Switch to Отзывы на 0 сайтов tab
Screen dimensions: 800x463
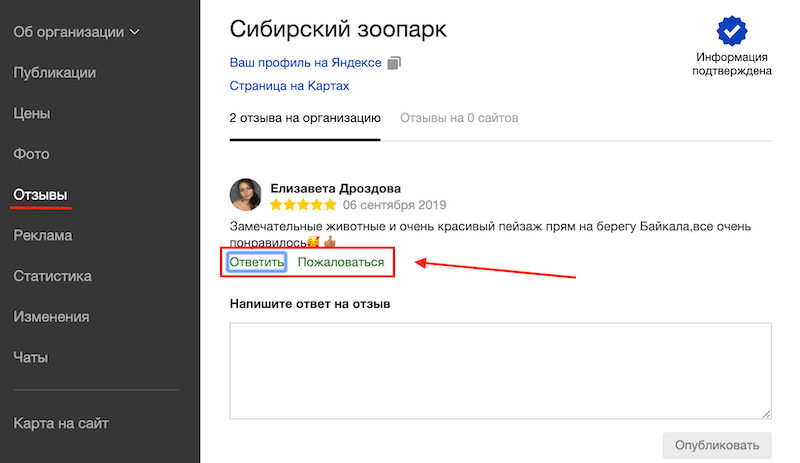459,118
